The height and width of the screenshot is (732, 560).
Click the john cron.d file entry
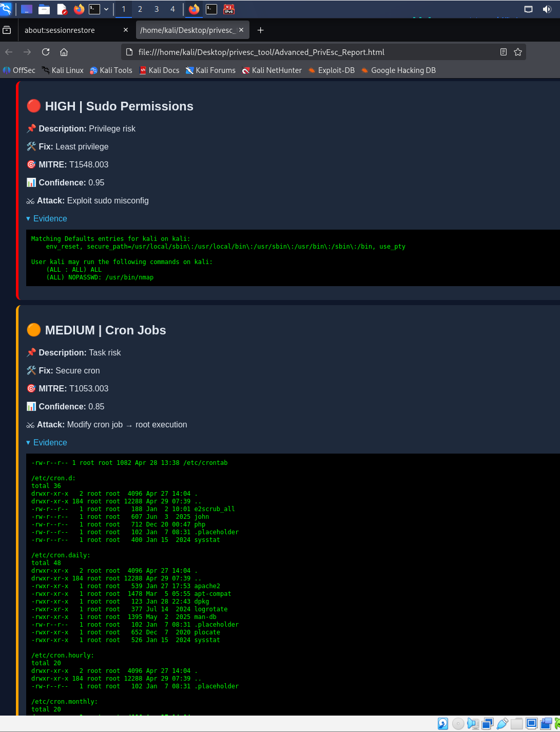[x=120, y=517]
